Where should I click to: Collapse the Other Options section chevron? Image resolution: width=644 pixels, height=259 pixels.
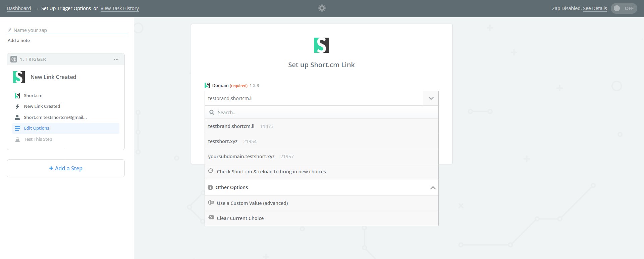coord(433,188)
